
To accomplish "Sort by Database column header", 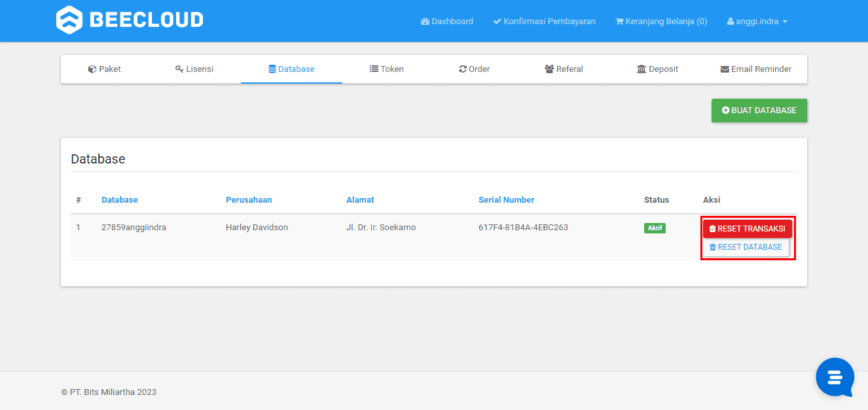I will pos(120,200).
